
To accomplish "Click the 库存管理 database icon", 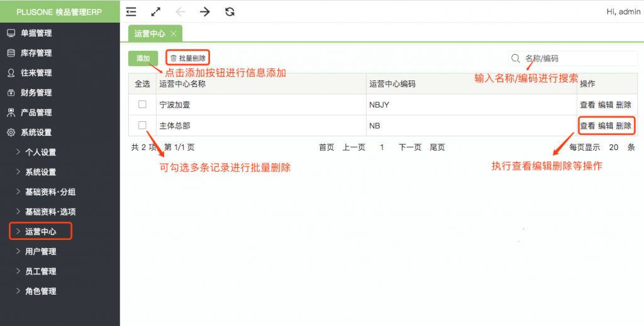I will point(11,53).
